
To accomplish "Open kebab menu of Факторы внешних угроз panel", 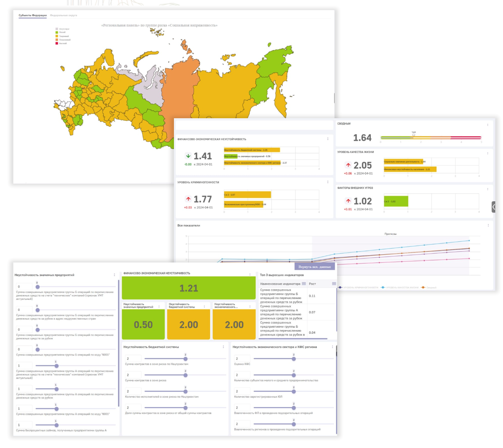I will tap(487, 189).
